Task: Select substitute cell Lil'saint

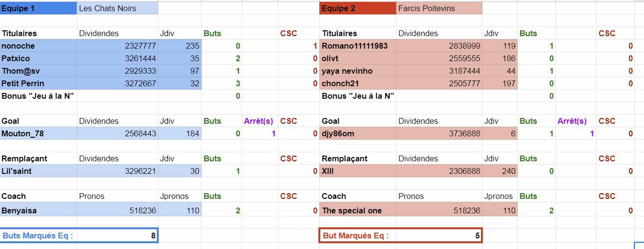Action: [39, 171]
